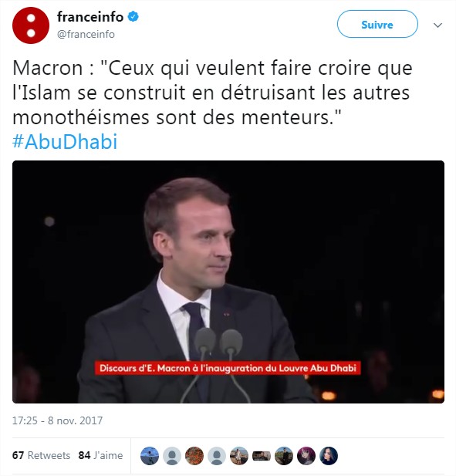Open the franceinfo red profile avatar
The image size is (456, 476).
31,25
